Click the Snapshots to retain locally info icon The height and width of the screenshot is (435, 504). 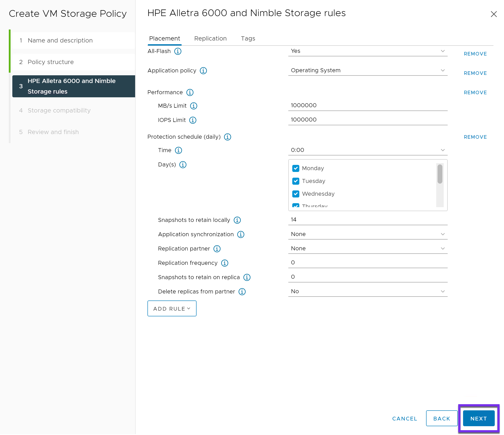click(x=237, y=220)
